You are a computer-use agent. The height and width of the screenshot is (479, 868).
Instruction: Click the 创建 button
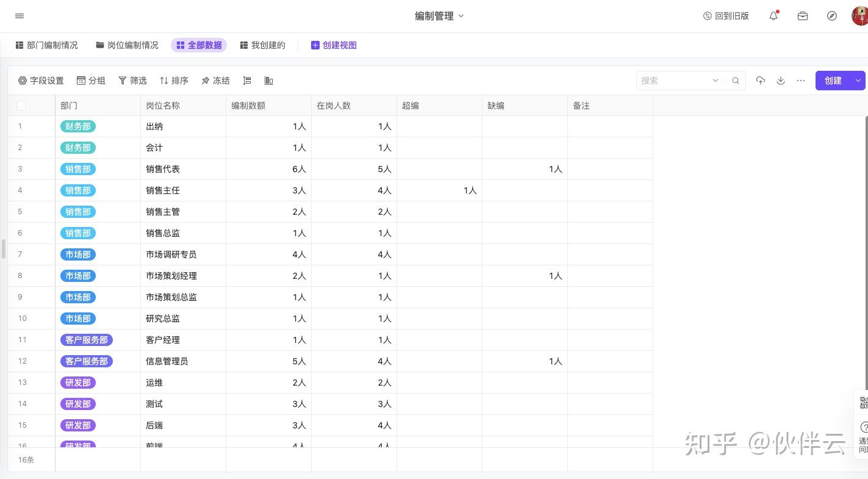click(x=833, y=81)
